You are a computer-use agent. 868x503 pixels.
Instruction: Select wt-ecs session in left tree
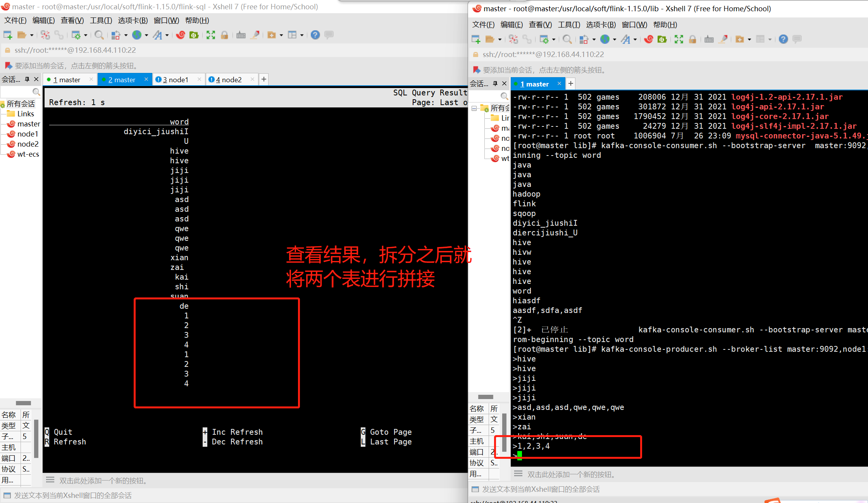[28, 154]
